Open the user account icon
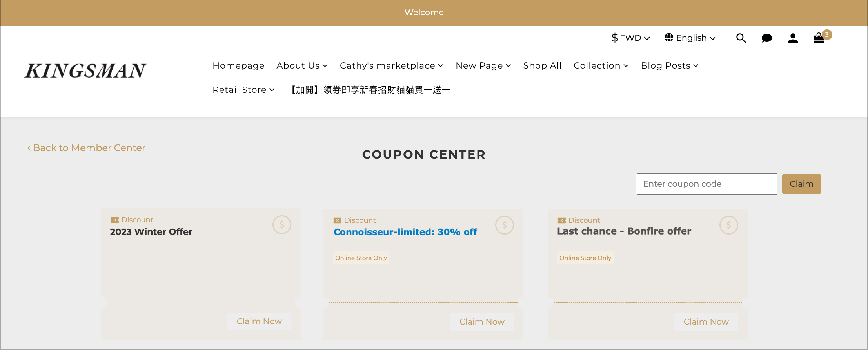Screen dimensions: 868x350 tap(793, 38)
